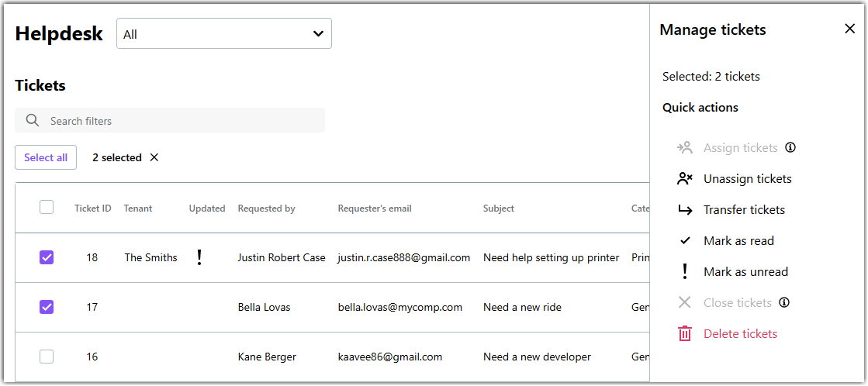Click the info icon beside Close tickets
The width and height of the screenshot is (868, 386).
[783, 302]
